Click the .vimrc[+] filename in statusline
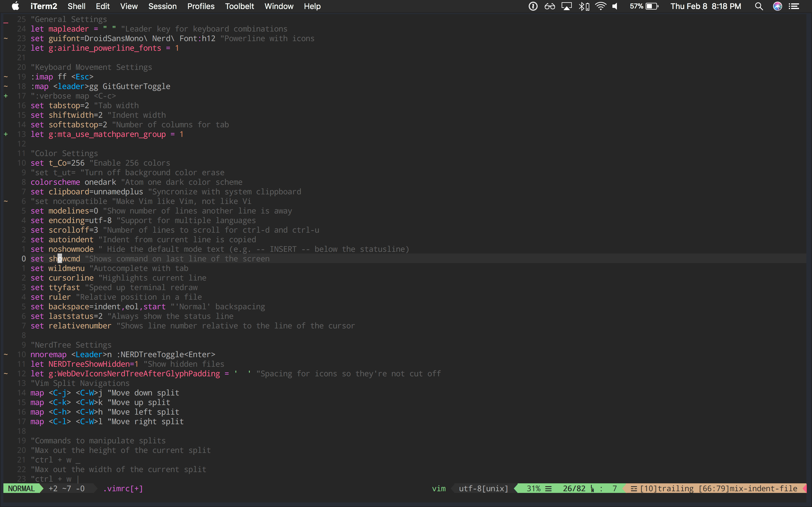Screen dimensions: 812x507 123,489
